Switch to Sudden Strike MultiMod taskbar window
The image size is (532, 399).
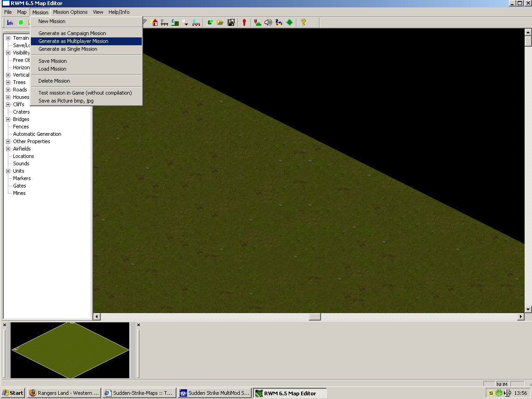(x=215, y=393)
